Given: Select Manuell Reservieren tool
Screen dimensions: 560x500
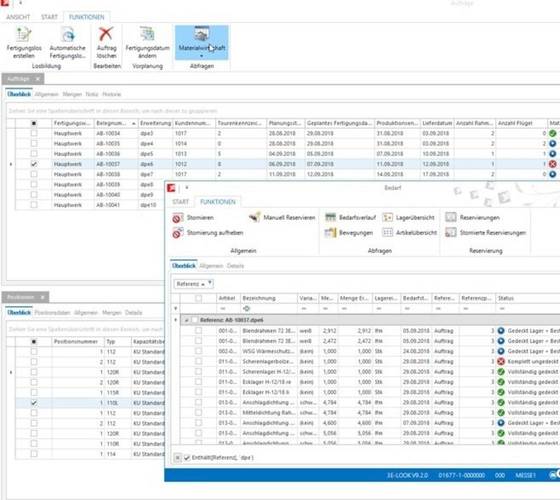Looking at the screenshot, I should click(x=282, y=217).
